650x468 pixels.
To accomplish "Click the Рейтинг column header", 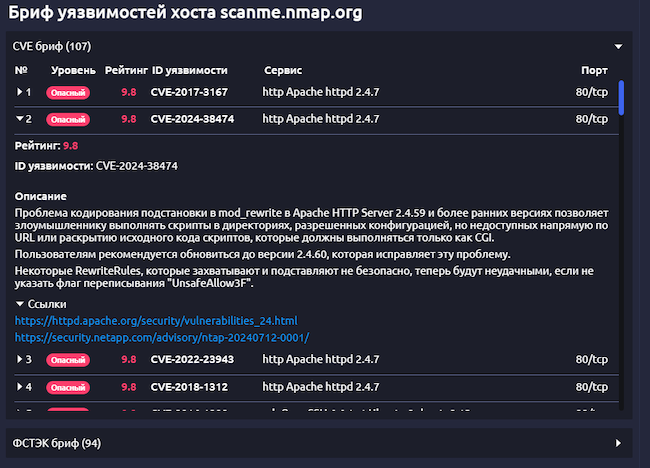I will [126, 71].
